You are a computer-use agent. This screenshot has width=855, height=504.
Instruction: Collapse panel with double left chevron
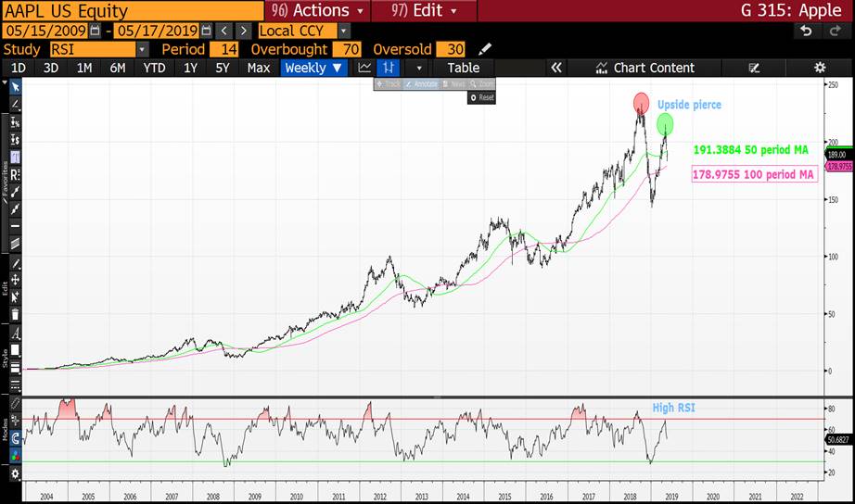coord(555,68)
